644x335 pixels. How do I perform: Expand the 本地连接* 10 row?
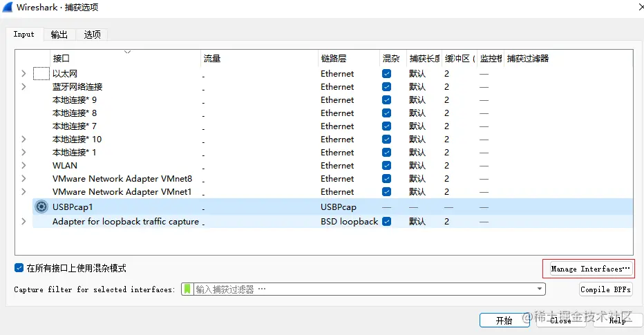coord(23,139)
